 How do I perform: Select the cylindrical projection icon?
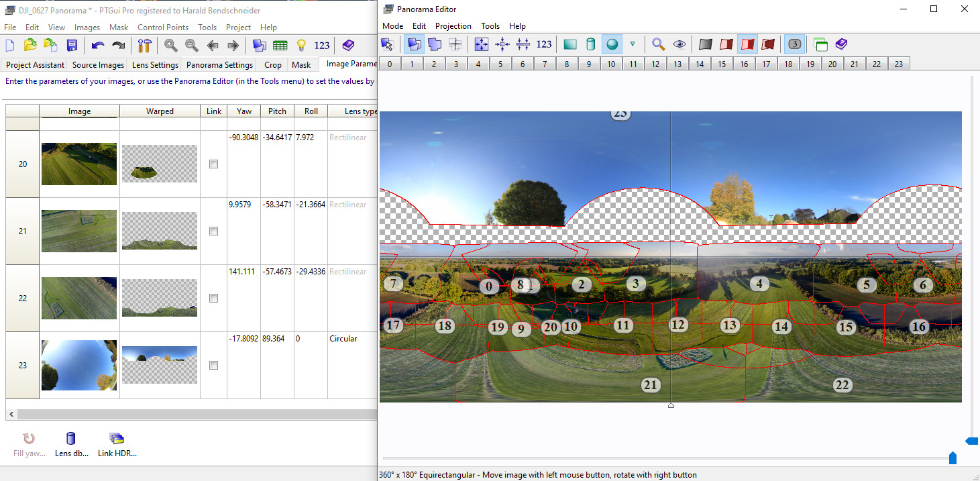tap(590, 44)
